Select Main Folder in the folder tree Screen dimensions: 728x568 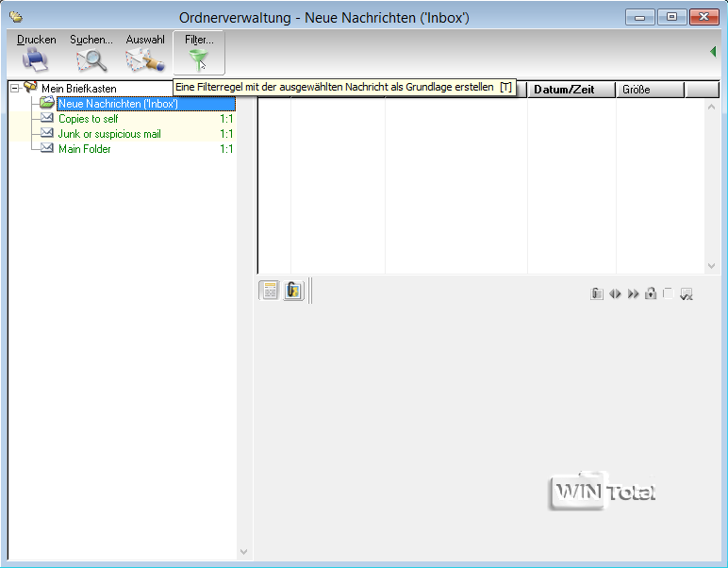point(85,149)
